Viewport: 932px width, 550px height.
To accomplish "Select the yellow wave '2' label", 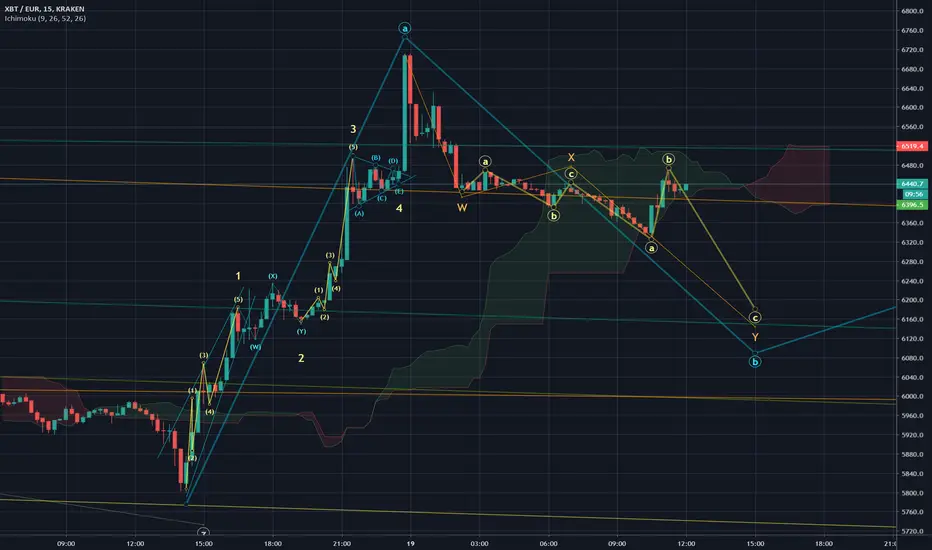I will 301,358.
